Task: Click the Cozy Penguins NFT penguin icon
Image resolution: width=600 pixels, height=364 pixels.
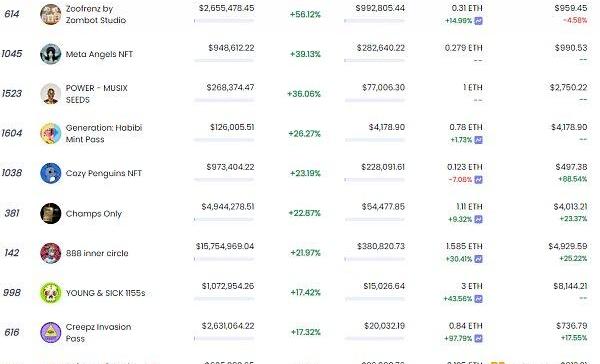Action: click(51, 173)
